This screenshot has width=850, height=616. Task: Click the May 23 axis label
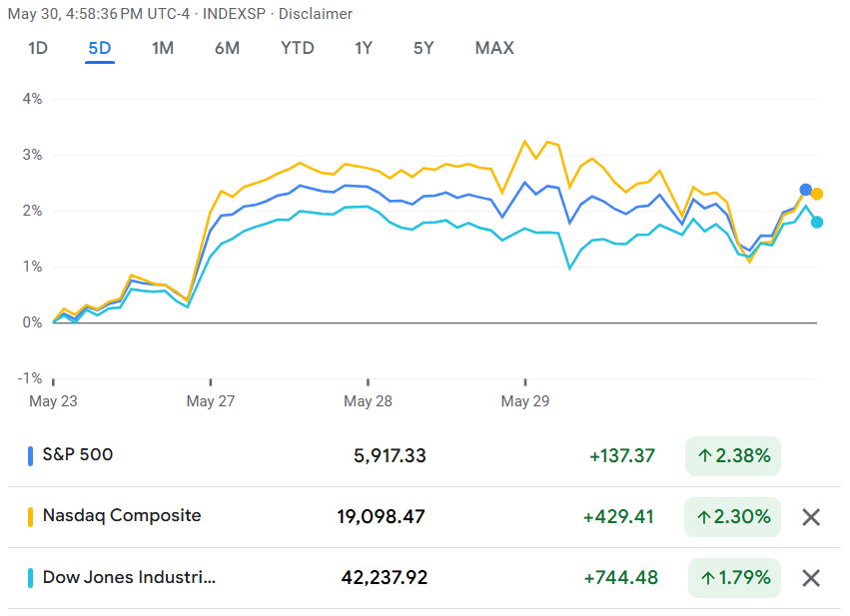tap(53, 401)
